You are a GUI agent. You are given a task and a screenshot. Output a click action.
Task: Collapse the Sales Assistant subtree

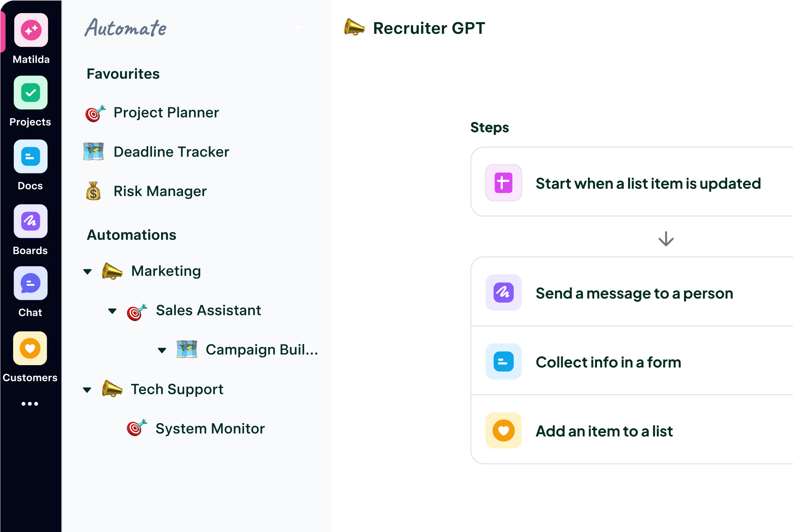click(x=112, y=311)
